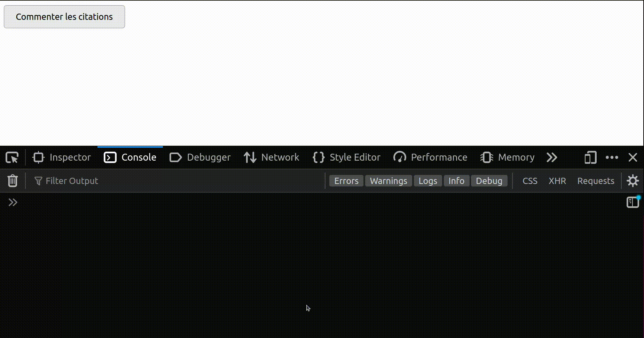Toggle the Debug filter

[x=489, y=181]
